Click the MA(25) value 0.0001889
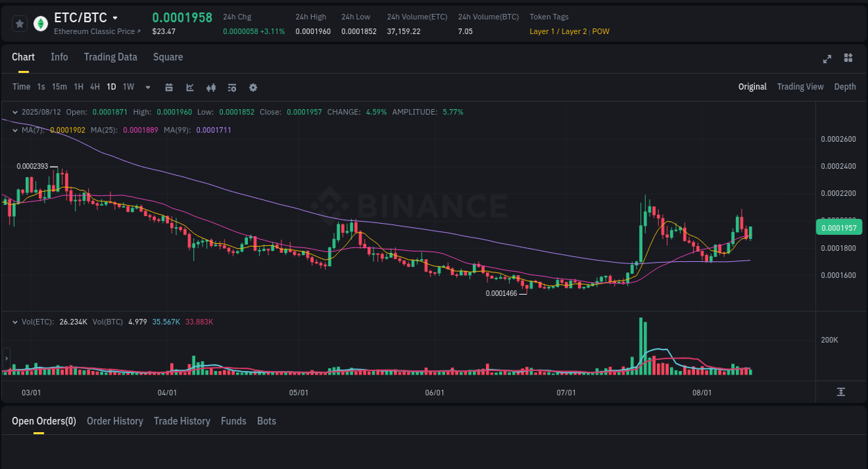 (142, 130)
